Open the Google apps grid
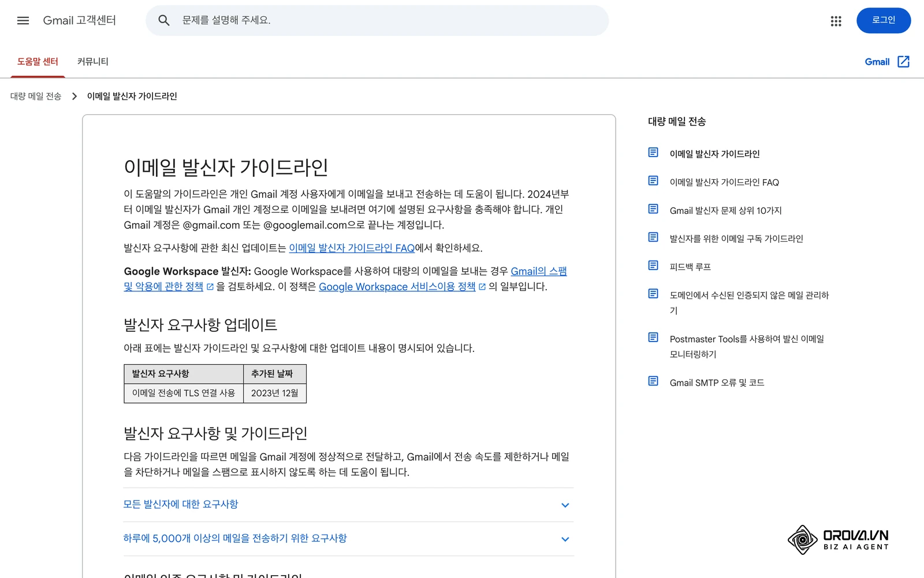 click(836, 21)
